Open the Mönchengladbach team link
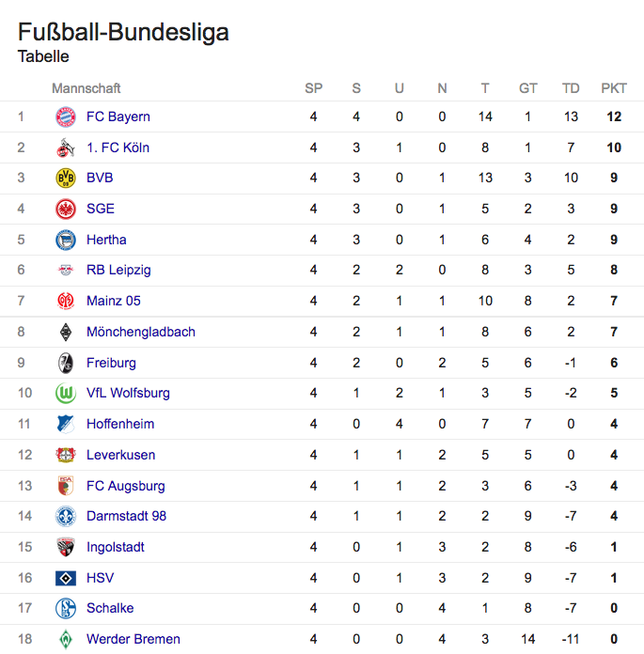This screenshot has width=644, height=654. [141, 332]
